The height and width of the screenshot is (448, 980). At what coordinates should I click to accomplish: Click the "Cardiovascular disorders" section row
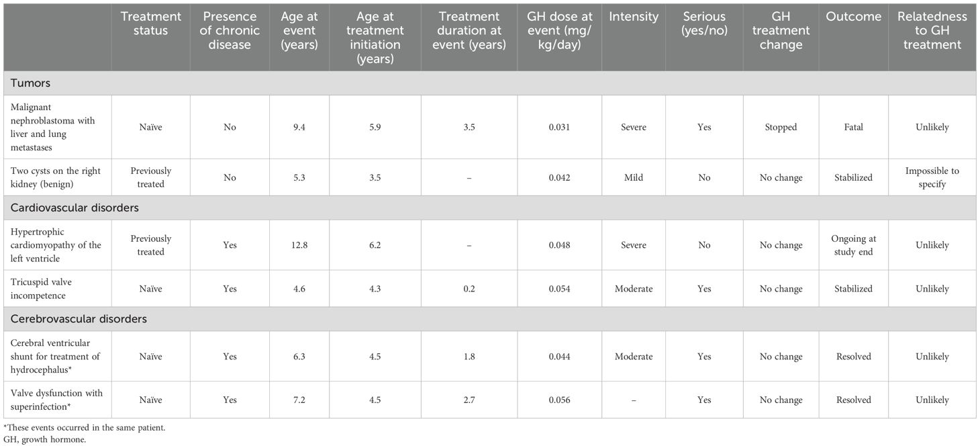(74, 208)
